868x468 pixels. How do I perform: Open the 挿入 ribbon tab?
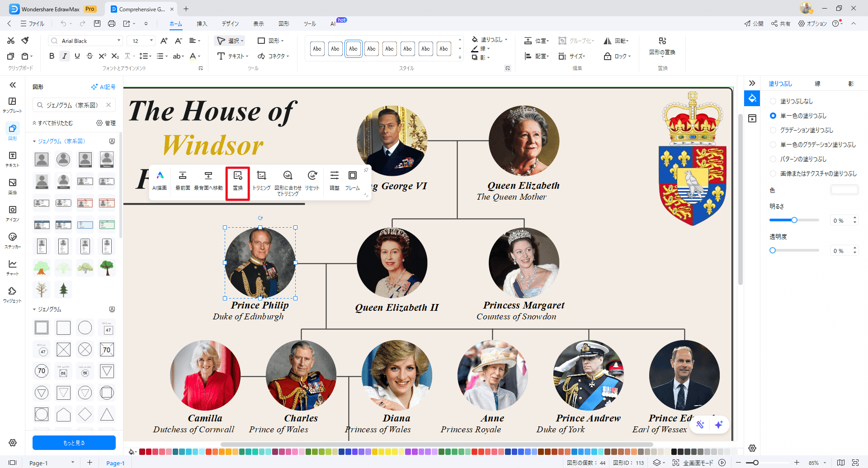point(202,23)
